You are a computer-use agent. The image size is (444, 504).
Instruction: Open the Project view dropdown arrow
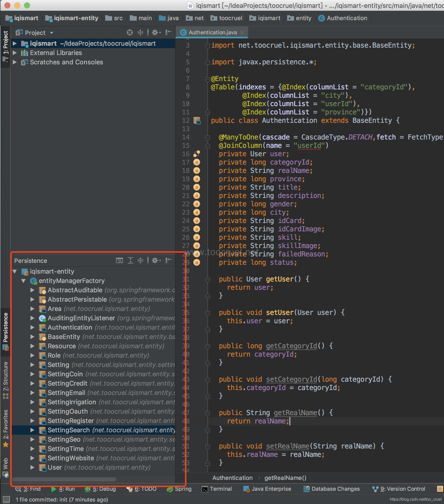(52, 33)
